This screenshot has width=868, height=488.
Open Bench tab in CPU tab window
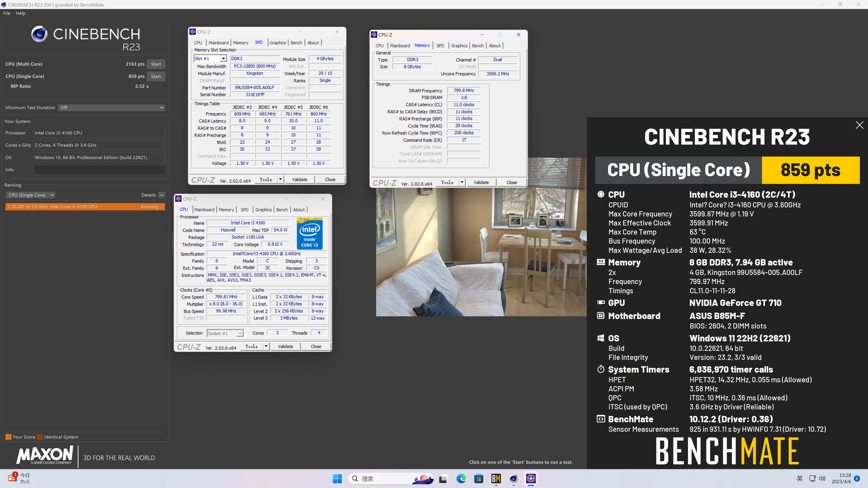(x=282, y=210)
